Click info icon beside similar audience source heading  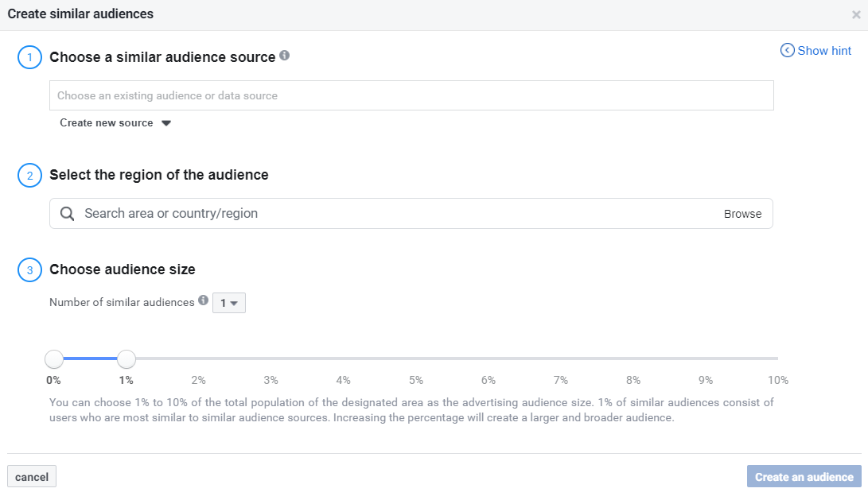[x=285, y=56]
